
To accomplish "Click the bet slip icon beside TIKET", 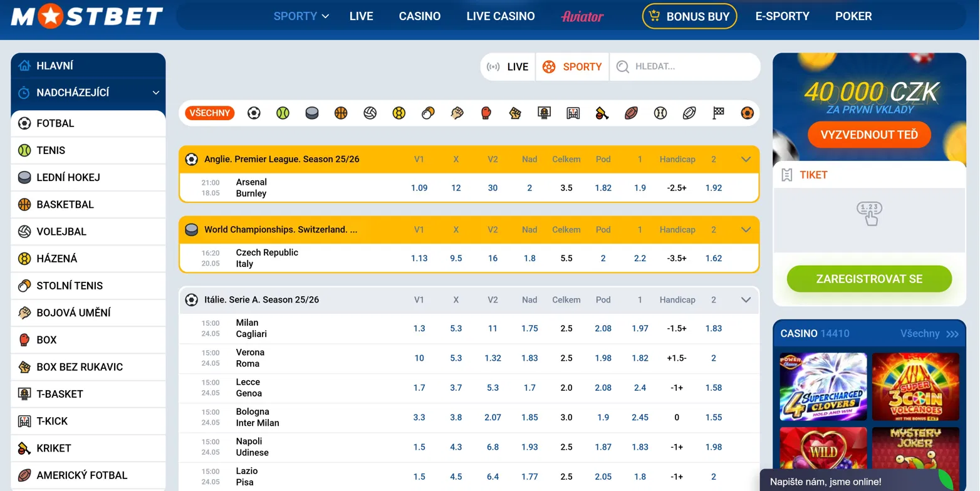I will 787,175.
